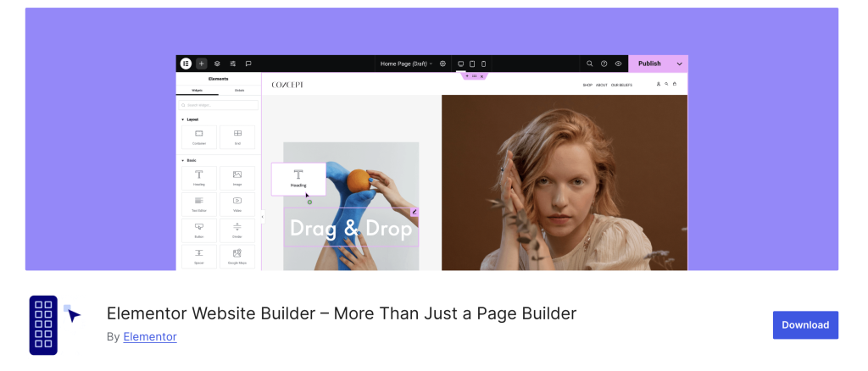Collapse the Elements panel with side arrow

coord(263,218)
